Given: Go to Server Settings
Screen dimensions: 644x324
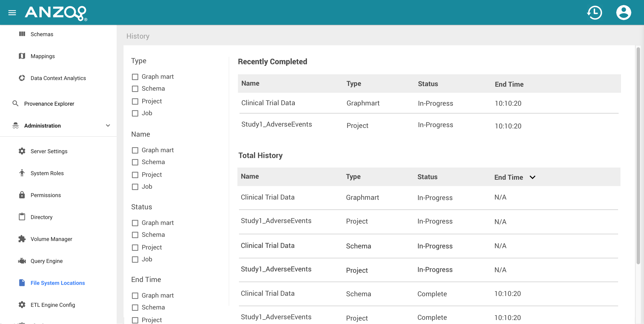Looking at the screenshot, I should click(x=49, y=151).
